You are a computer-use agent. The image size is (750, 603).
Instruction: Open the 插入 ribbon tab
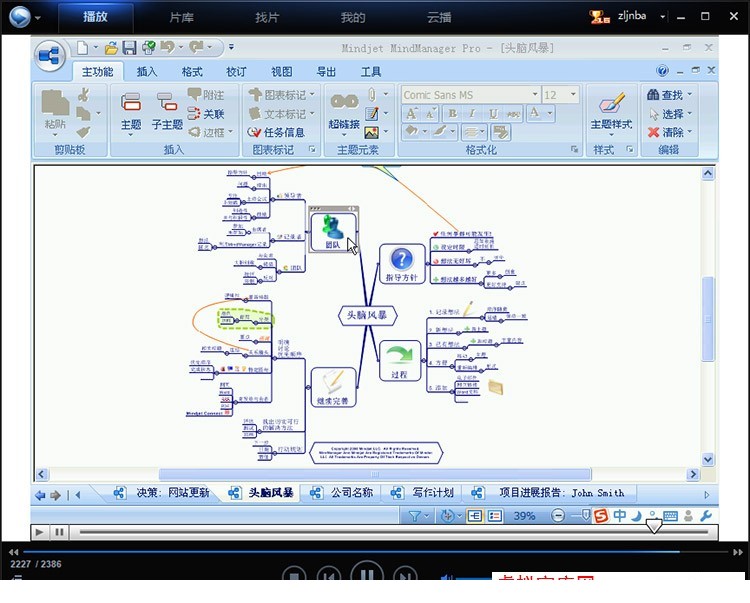147,72
